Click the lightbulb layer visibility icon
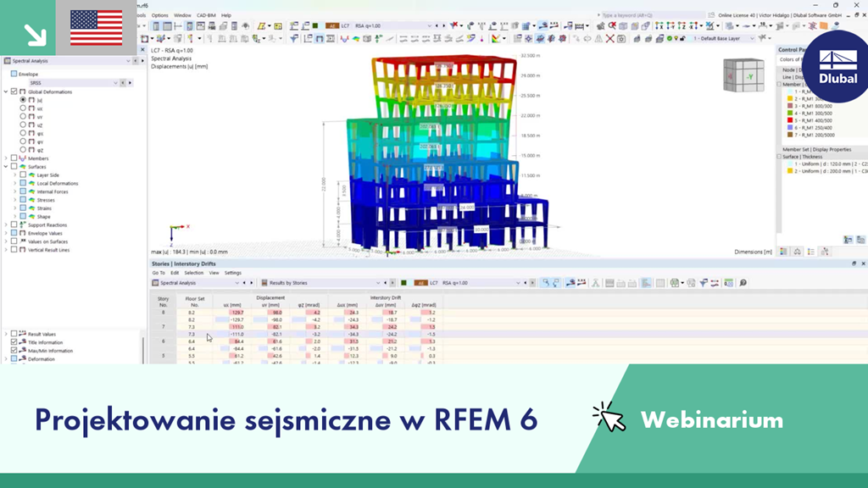Image resolution: width=868 pixels, height=488 pixels. [676, 39]
